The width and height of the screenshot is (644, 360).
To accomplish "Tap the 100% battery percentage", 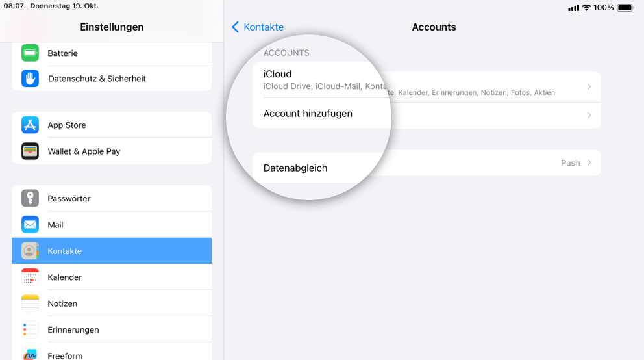I will pyautogui.click(x=604, y=8).
